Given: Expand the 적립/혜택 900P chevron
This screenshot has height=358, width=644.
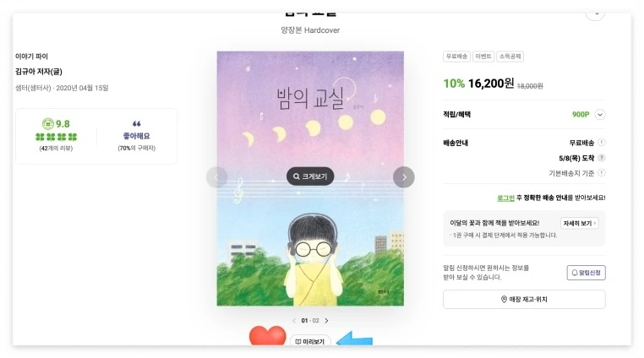Looking at the screenshot, I should (x=600, y=115).
